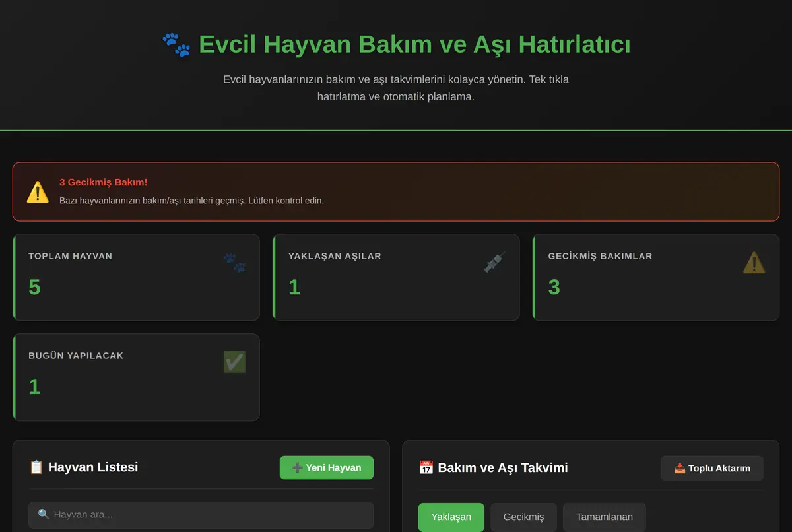Select the Gecikmiş Bakımlar stat card
The width and height of the screenshot is (792, 532).
656,277
